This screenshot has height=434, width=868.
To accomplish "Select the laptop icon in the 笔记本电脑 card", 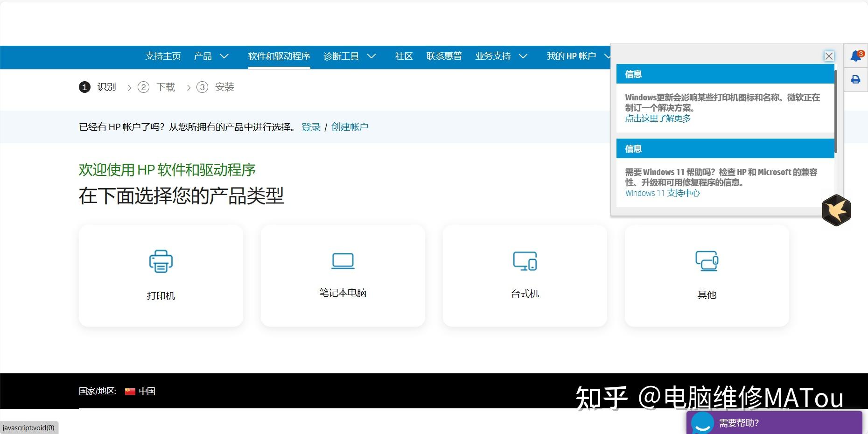I will point(343,261).
